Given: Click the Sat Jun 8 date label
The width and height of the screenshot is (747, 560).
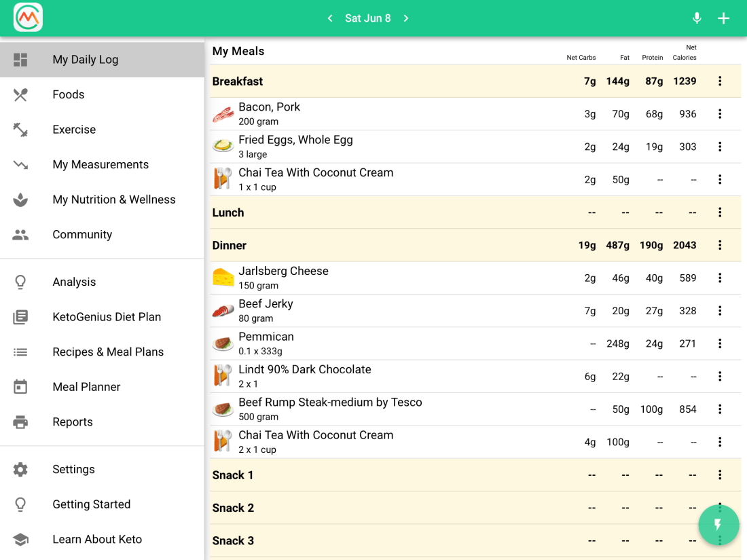Looking at the screenshot, I should pos(367,18).
